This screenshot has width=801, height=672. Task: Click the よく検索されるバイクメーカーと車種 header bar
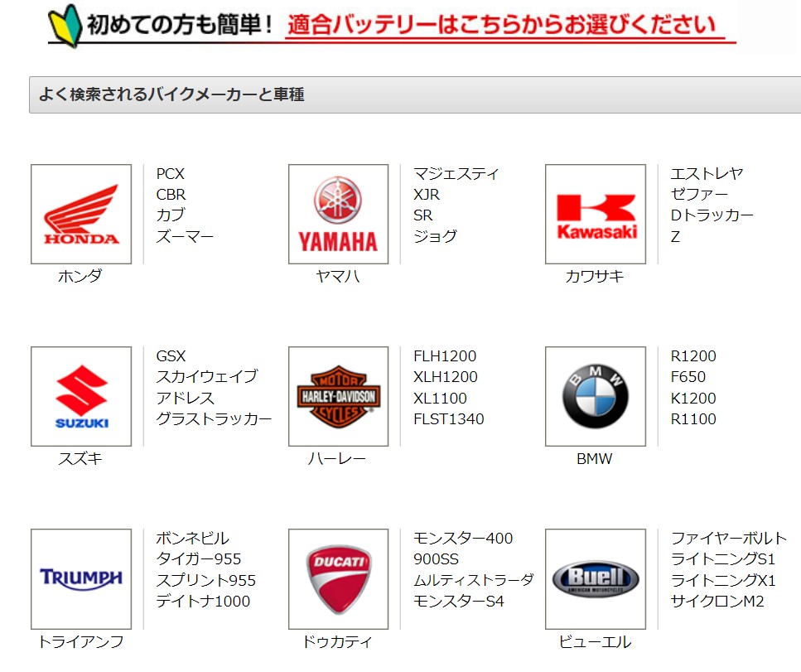(414, 94)
